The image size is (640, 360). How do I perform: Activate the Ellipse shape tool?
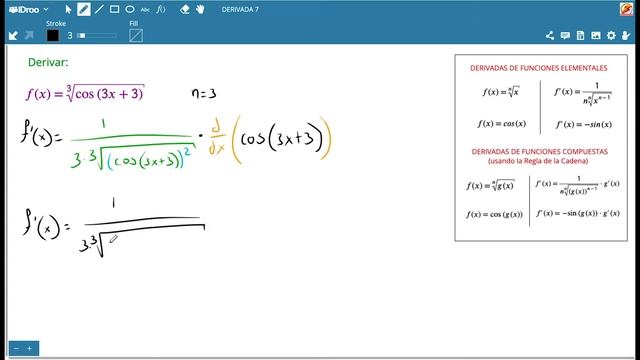click(x=130, y=9)
